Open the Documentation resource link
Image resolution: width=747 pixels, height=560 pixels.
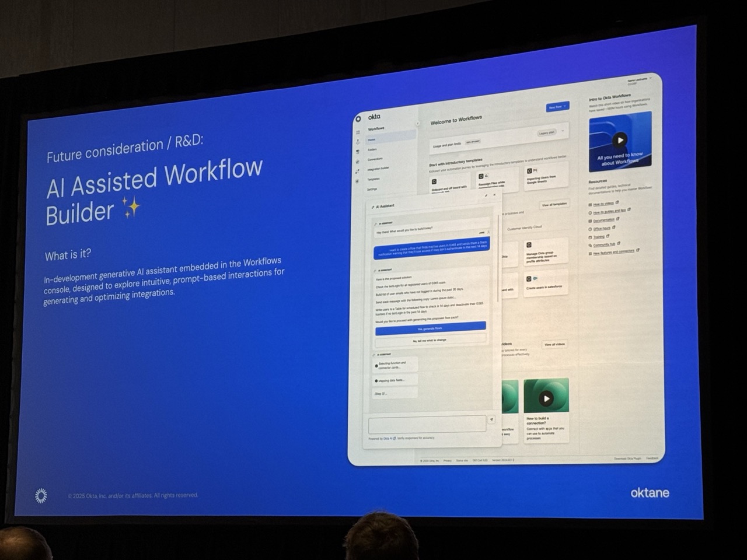pos(604,220)
